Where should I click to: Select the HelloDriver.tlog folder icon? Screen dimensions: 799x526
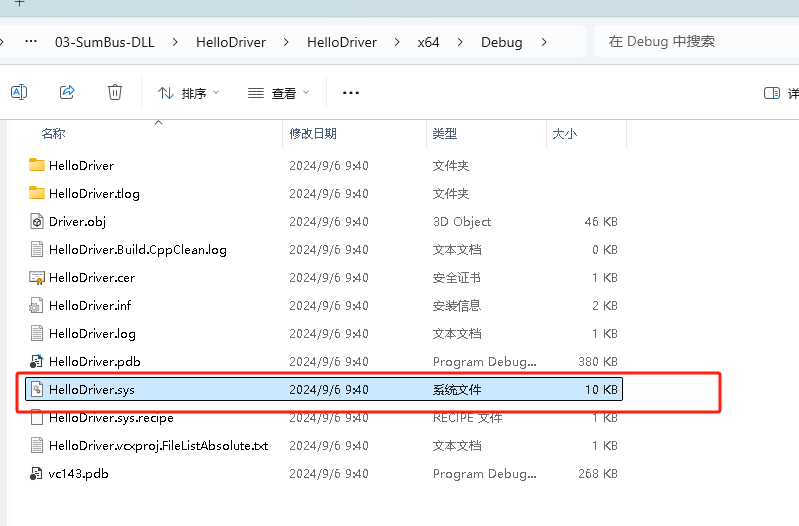pyautogui.click(x=37, y=193)
